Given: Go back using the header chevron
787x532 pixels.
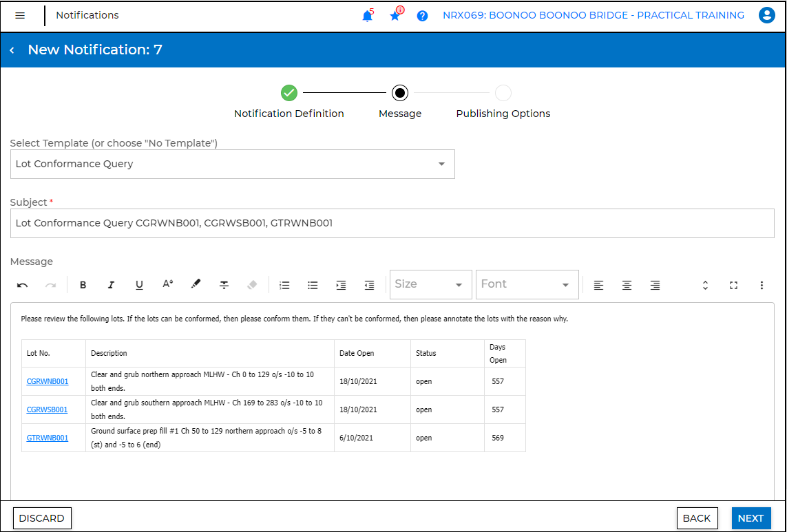Looking at the screenshot, I should tap(12, 50).
